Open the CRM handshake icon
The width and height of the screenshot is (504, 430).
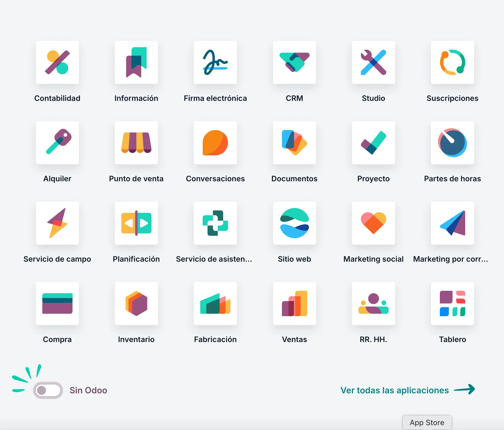(295, 62)
